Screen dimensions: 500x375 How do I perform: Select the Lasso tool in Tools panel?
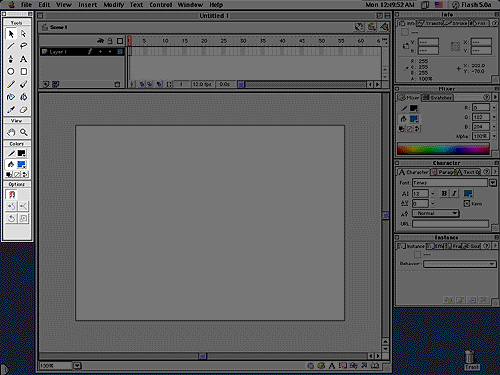[x=23, y=46]
